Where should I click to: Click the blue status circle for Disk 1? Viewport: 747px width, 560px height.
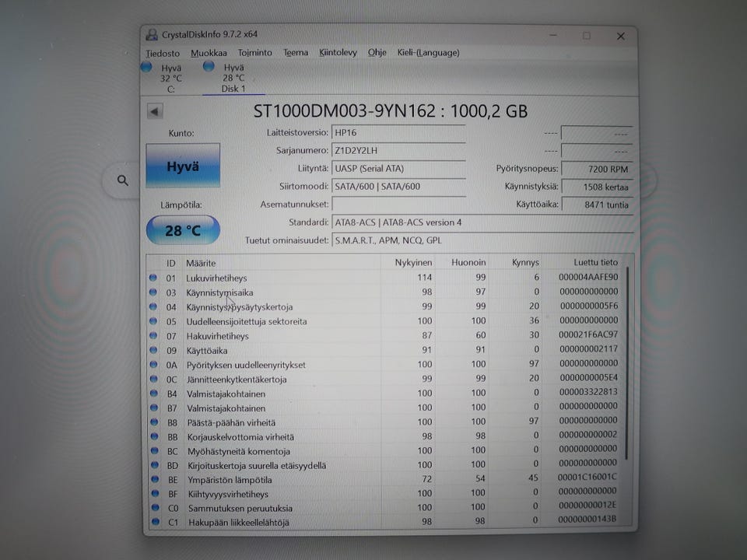click(x=209, y=67)
